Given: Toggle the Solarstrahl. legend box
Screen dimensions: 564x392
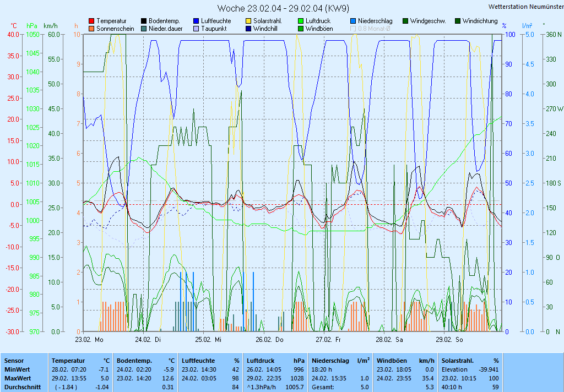Looking at the screenshot, I should point(248,21).
